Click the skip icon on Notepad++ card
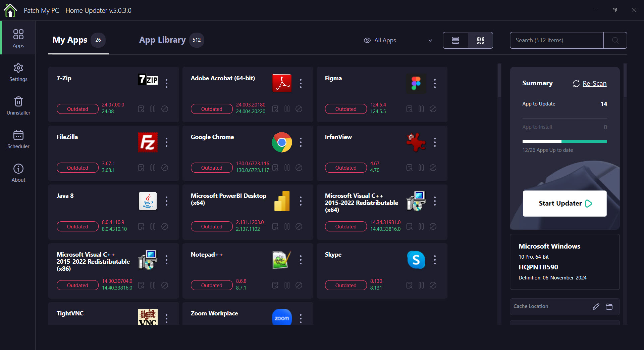The height and width of the screenshot is (350, 644). click(299, 285)
